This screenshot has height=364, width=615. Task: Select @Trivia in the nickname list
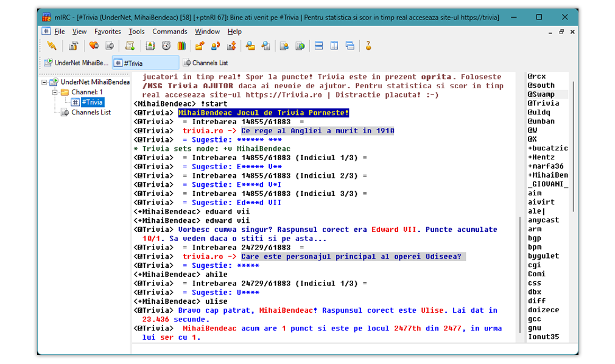[x=543, y=103]
